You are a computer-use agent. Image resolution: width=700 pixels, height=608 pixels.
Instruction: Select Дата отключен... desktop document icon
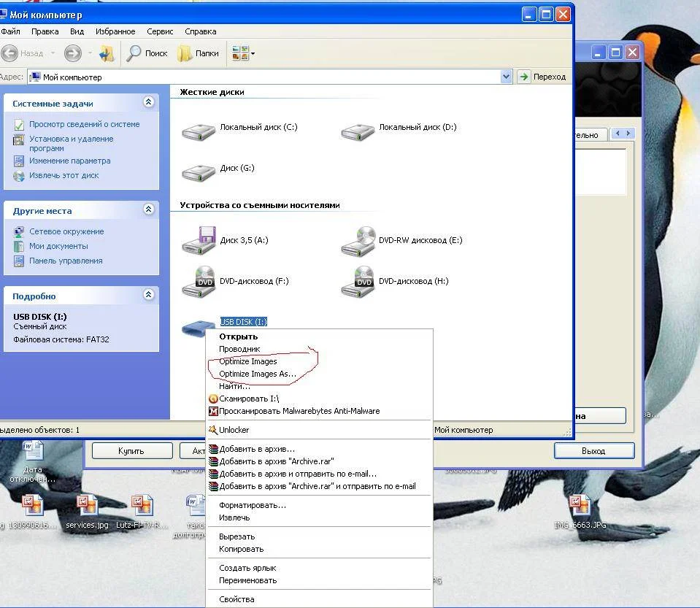coord(33,461)
